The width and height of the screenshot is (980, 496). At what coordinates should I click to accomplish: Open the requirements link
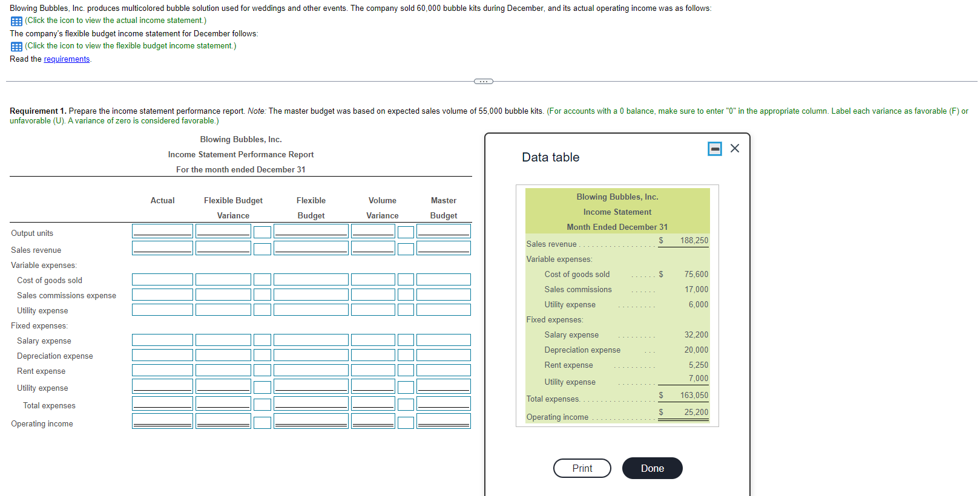67,59
